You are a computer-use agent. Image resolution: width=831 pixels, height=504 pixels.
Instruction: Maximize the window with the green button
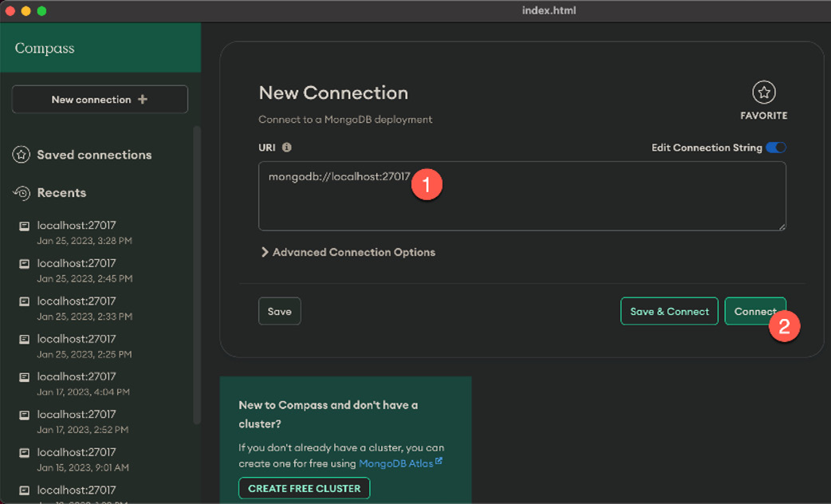coord(41,10)
